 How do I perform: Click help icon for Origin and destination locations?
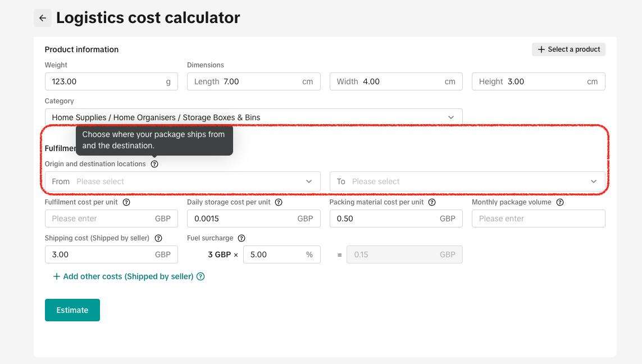[154, 164]
